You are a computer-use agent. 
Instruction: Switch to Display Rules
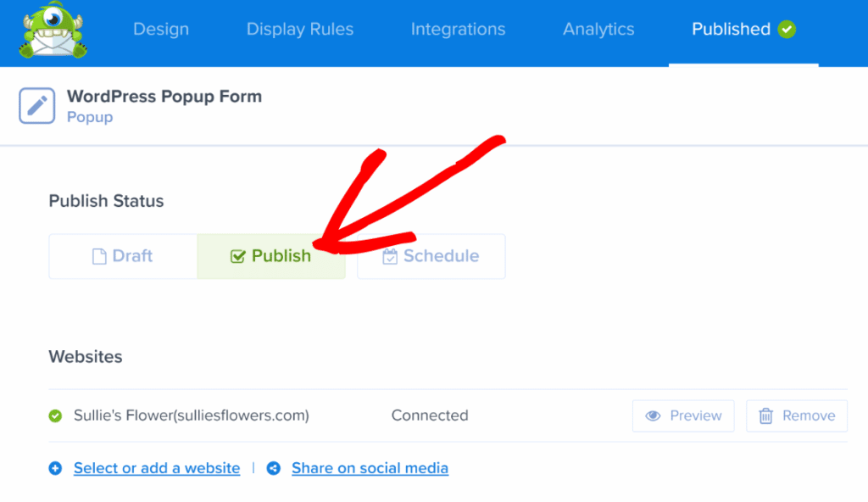[299, 28]
